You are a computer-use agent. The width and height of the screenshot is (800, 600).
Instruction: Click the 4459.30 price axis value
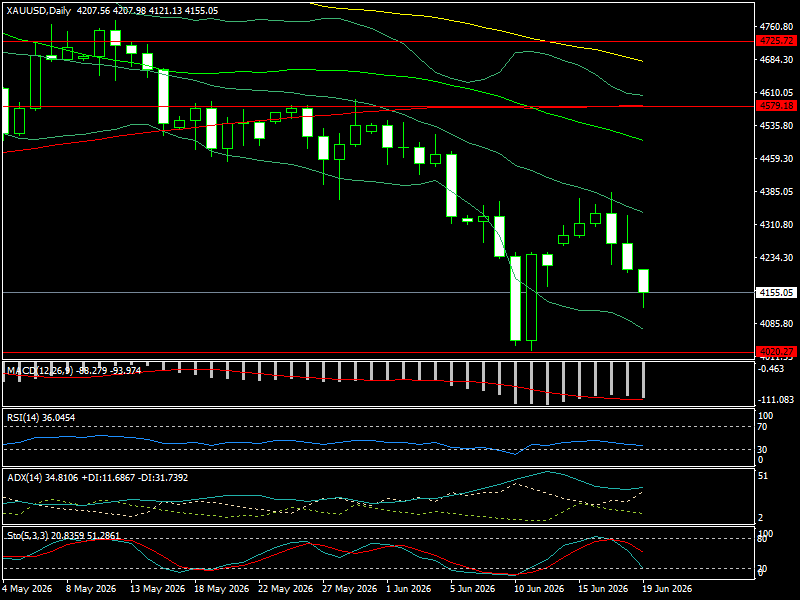[776, 159]
